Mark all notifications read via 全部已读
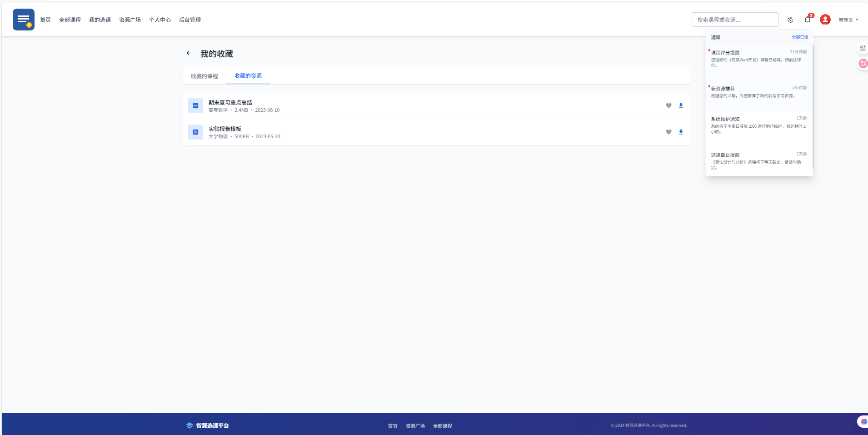 coord(800,37)
